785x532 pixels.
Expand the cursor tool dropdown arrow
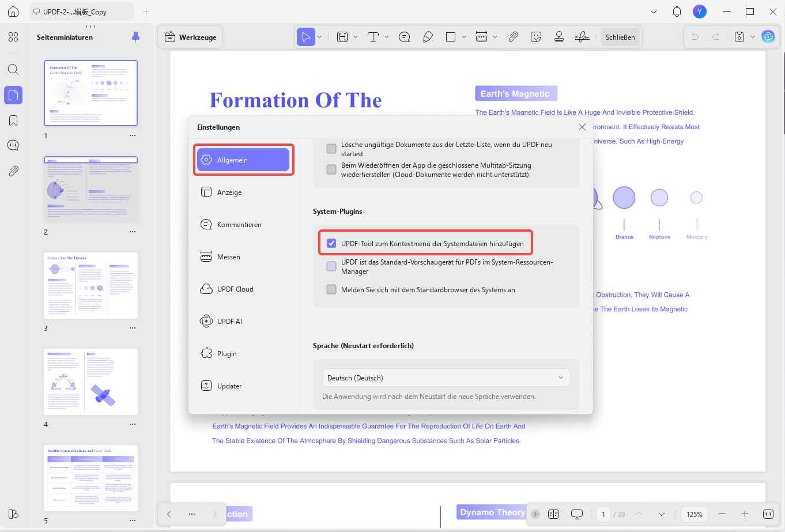coord(319,37)
